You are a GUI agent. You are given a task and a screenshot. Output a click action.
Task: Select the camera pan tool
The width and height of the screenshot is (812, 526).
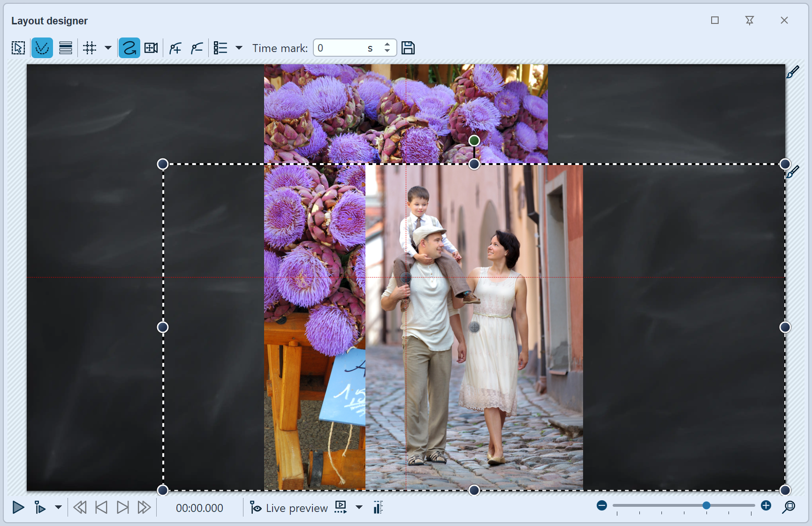[x=151, y=47]
